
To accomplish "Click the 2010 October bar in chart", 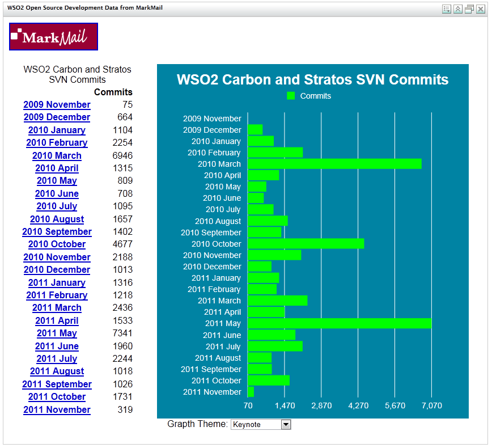I will tap(306, 244).
